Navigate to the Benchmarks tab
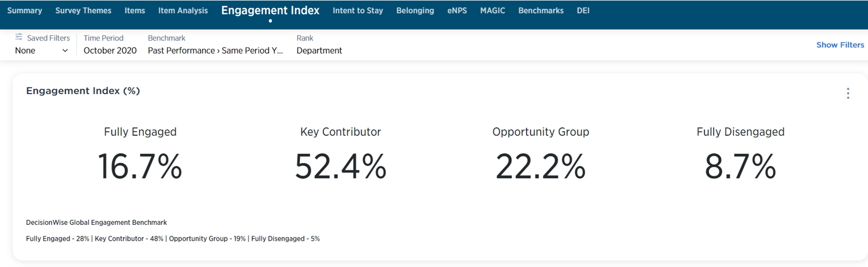Screen dimensions: 868x267 coord(541,11)
